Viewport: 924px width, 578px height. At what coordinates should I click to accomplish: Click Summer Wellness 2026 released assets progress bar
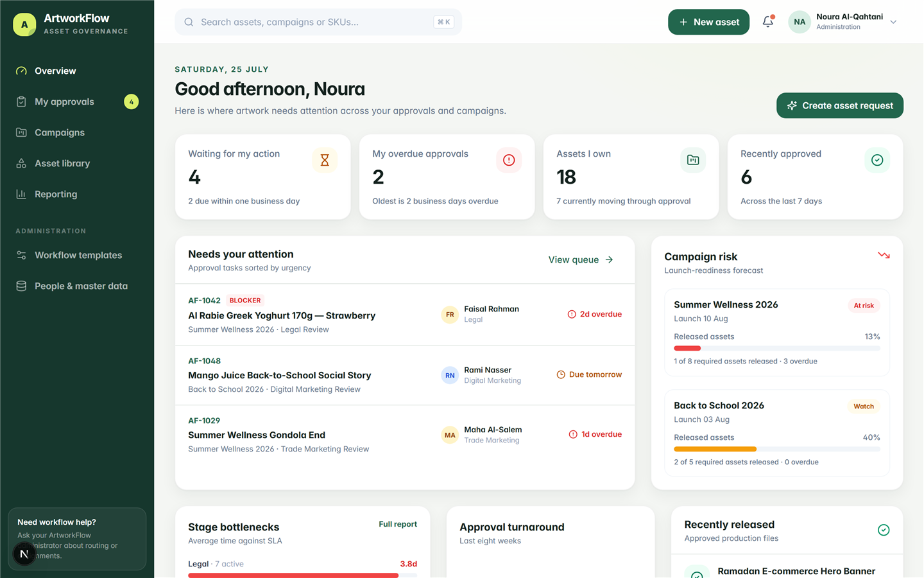777,348
